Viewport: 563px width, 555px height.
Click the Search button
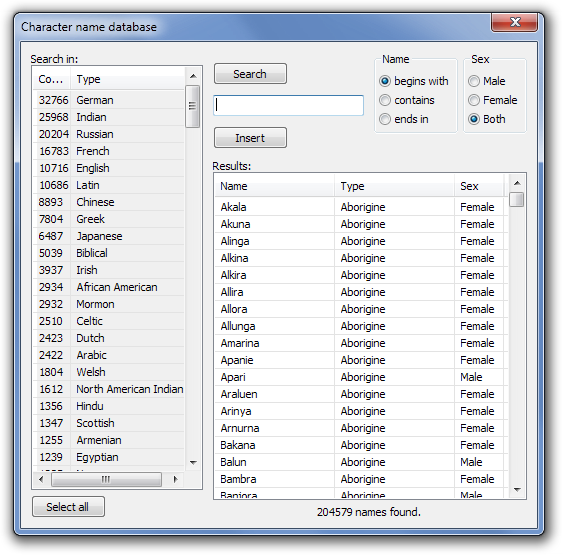coord(250,74)
